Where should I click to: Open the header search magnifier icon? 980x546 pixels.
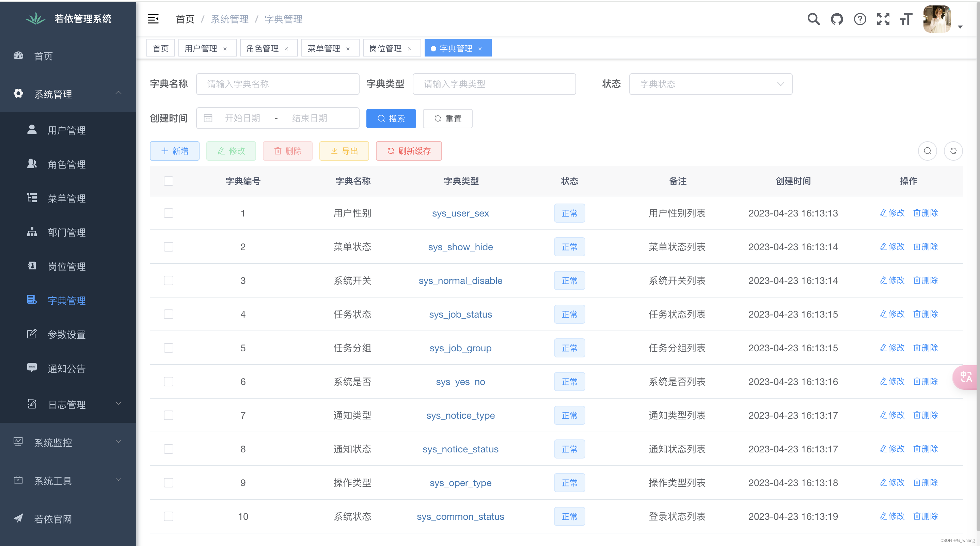[813, 19]
